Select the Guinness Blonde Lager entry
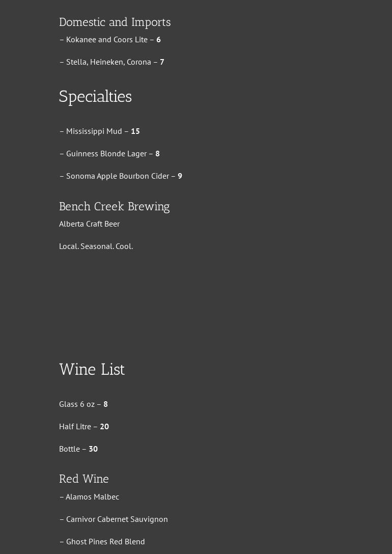This screenshot has height=554, width=392. tap(106, 154)
